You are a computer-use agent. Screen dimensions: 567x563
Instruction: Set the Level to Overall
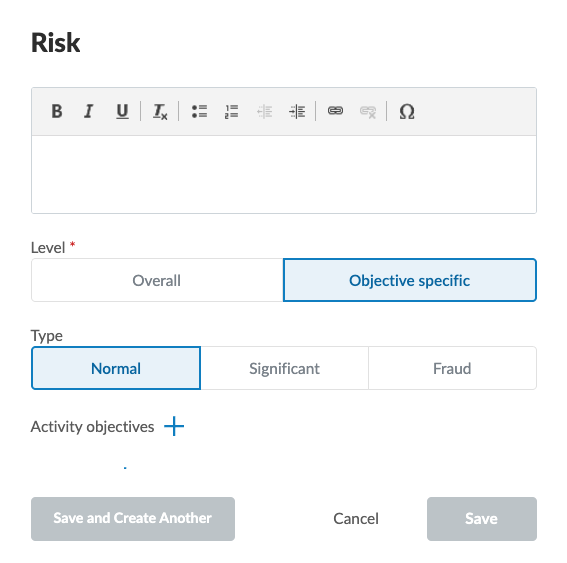(x=157, y=280)
